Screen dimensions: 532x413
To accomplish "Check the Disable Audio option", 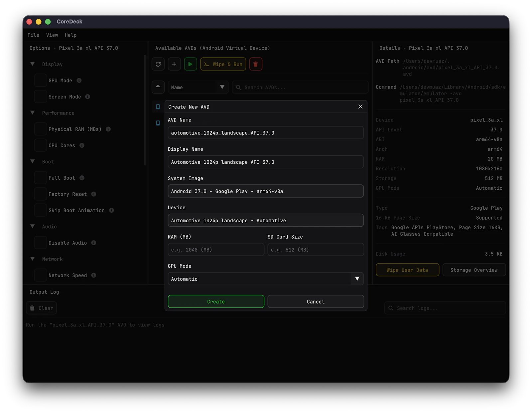I will pyautogui.click(x=41, y=243).
